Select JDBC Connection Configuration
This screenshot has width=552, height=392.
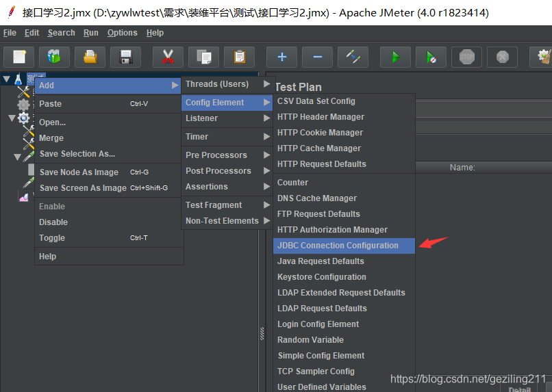pos(344,246)
